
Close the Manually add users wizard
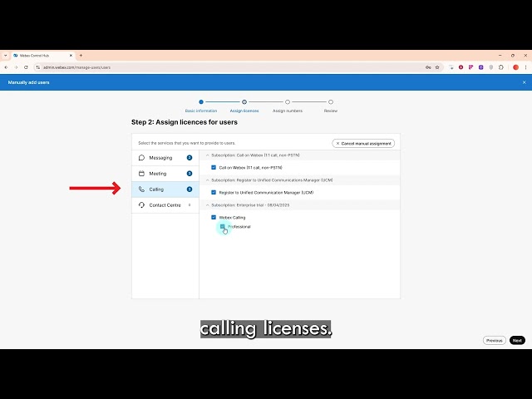point(525,82)
